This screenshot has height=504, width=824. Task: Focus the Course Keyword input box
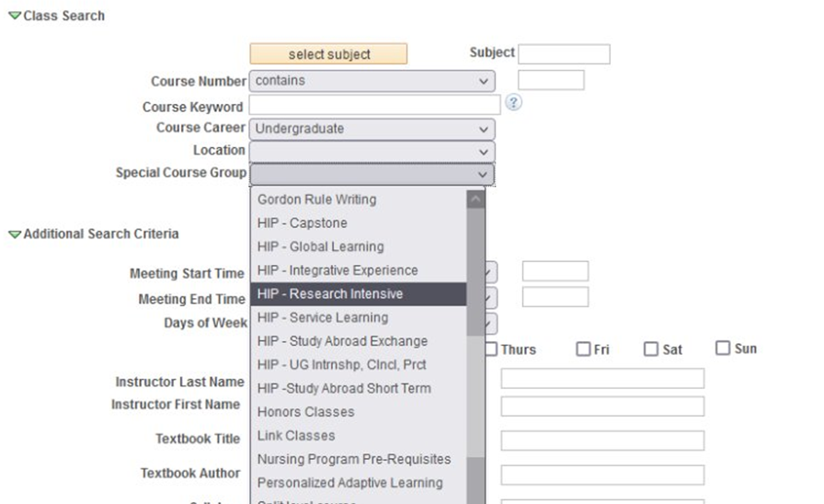click(x=374, y=106)
